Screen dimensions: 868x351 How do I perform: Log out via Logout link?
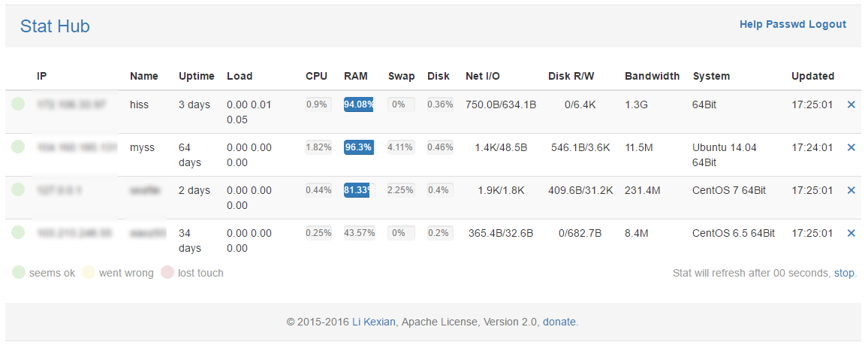coord(827,24)
